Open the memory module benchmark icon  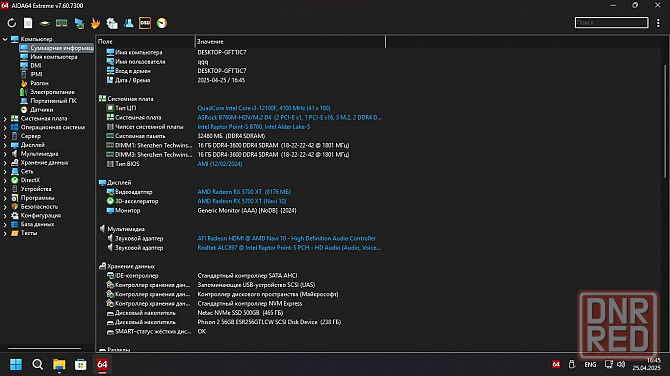coord(62,23)
